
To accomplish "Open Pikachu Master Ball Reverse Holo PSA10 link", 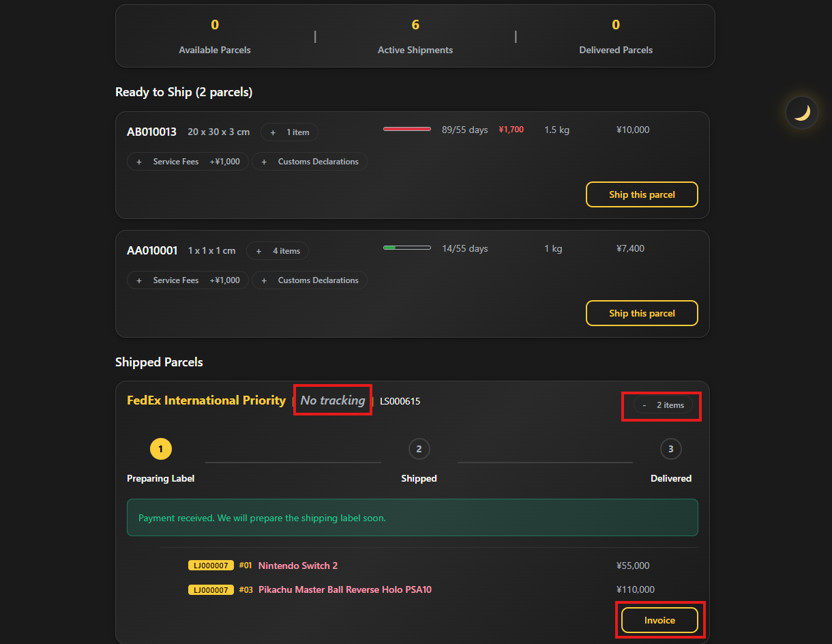I will pos(345,589).
